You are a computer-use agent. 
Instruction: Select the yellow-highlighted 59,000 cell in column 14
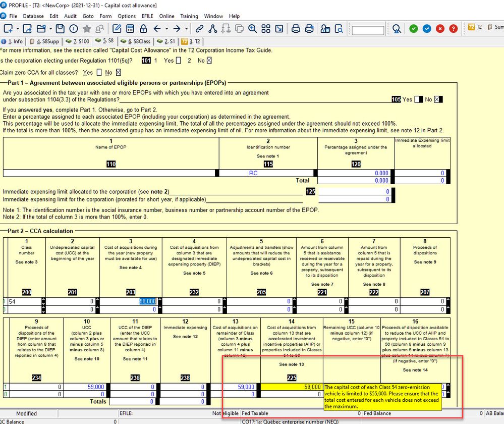tap(291, 387)
